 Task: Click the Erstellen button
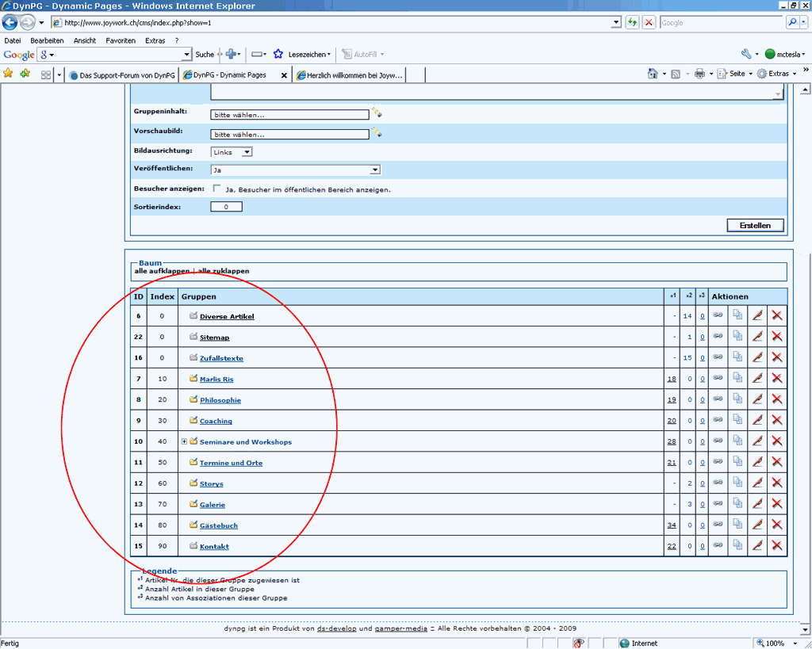(755, 226)
